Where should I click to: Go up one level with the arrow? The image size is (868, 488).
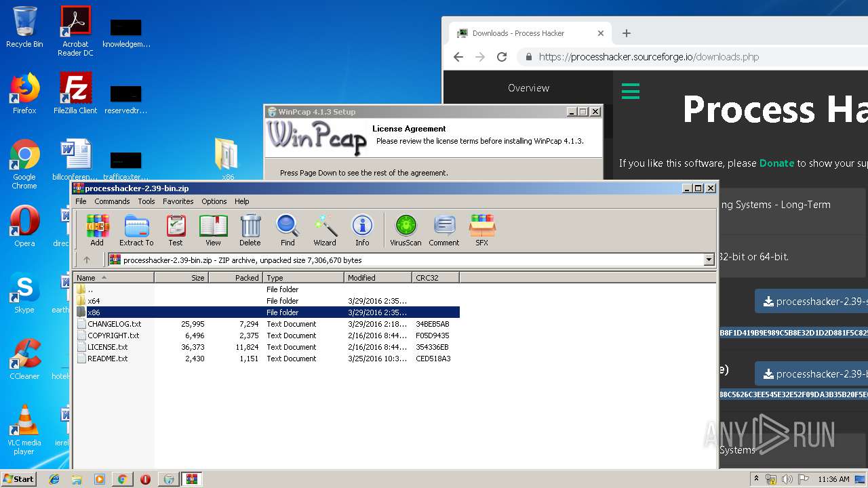(87, 260)
